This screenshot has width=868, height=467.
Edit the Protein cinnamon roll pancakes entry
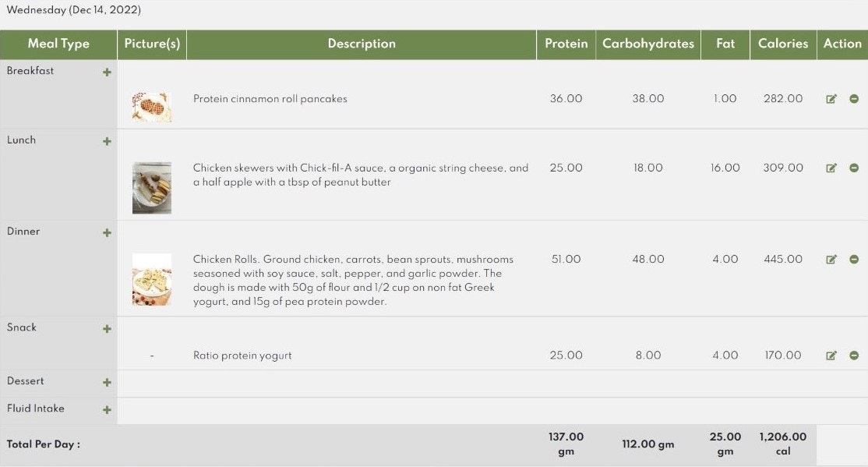point(831,98)
